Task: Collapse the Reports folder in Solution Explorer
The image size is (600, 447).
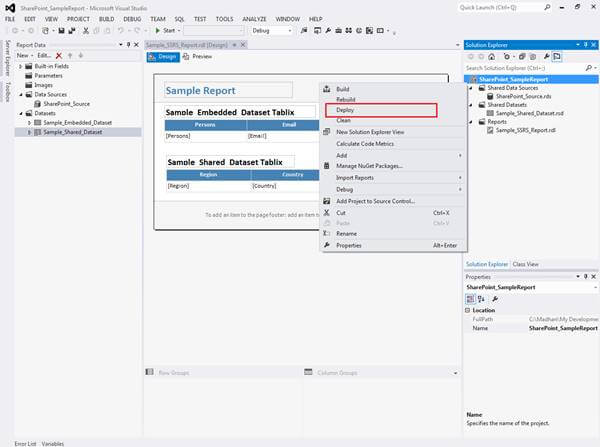Action: pyautogui.click(x=471, y=122)
